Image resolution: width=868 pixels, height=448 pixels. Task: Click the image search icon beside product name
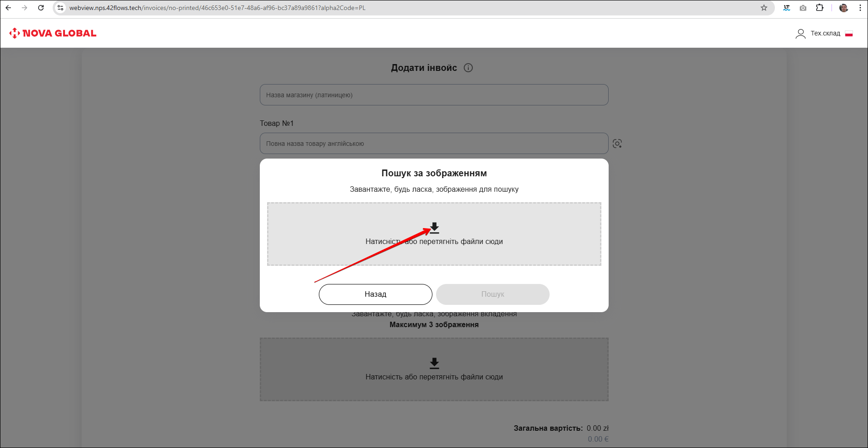pyautogui.click(x=617, y=144)
